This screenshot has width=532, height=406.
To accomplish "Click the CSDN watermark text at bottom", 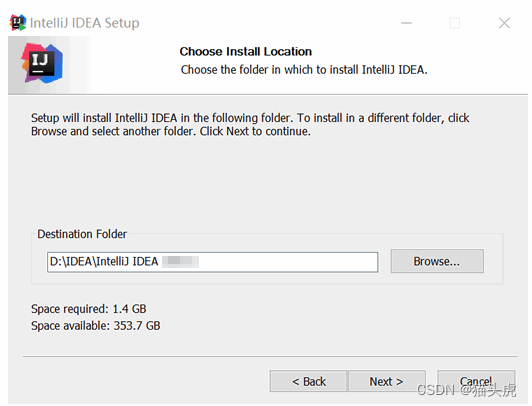I will [467, 390].
